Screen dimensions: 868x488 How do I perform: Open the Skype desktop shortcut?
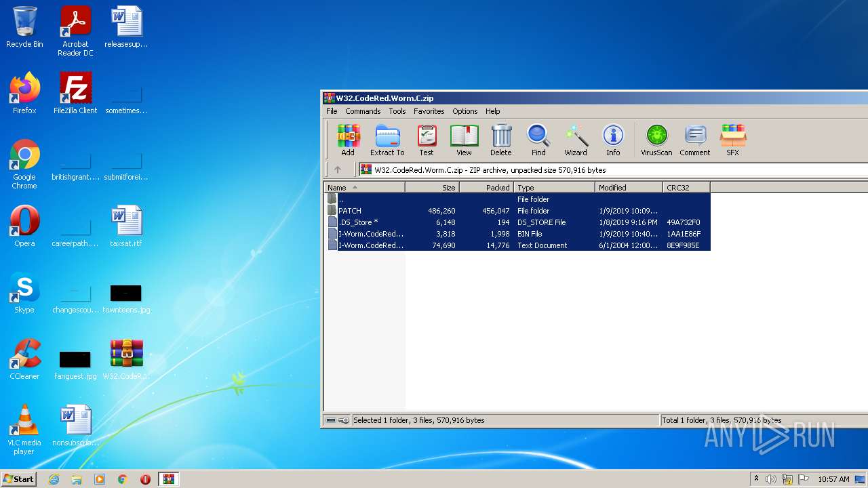coord(24,293)
